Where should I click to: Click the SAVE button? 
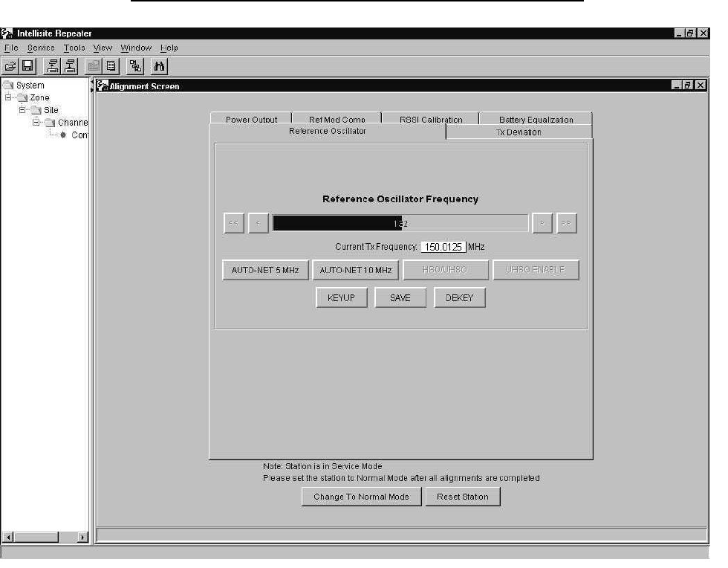[x=400, y=297]
